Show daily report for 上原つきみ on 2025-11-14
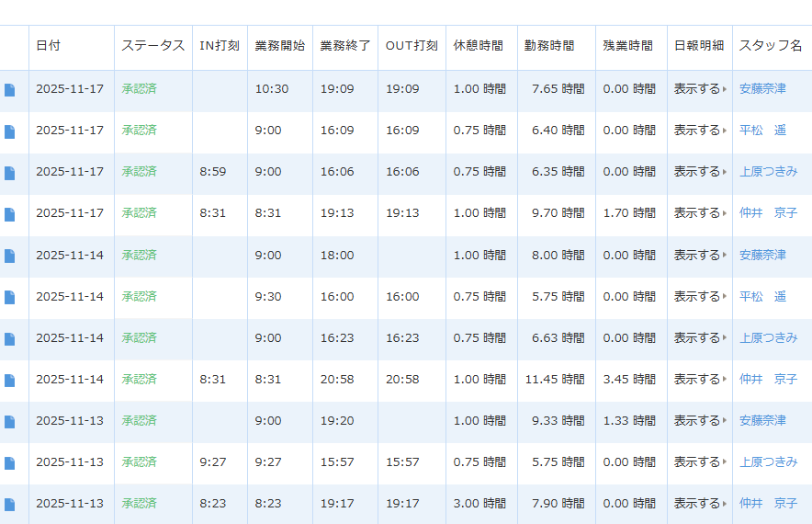 point(699,337)
